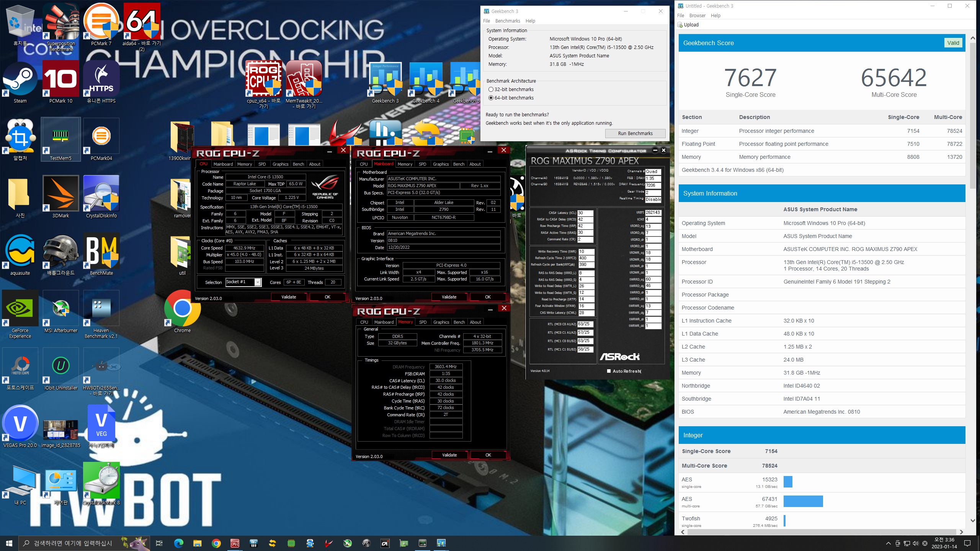This screenshot has height=551, width=980.
Task: Launch BenchMate desktop shortcut
Action: (x=101, y=254)
